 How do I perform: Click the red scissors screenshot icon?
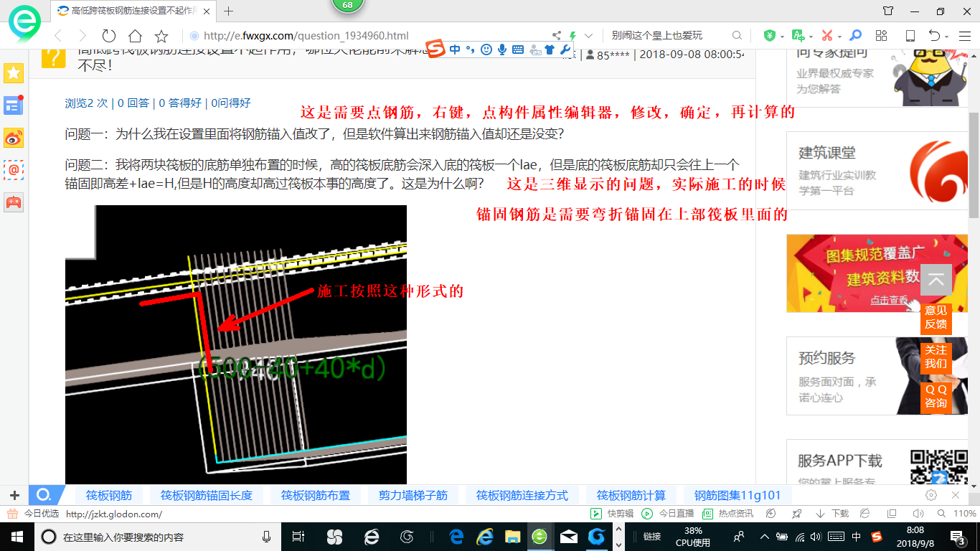tap(827, 35)
